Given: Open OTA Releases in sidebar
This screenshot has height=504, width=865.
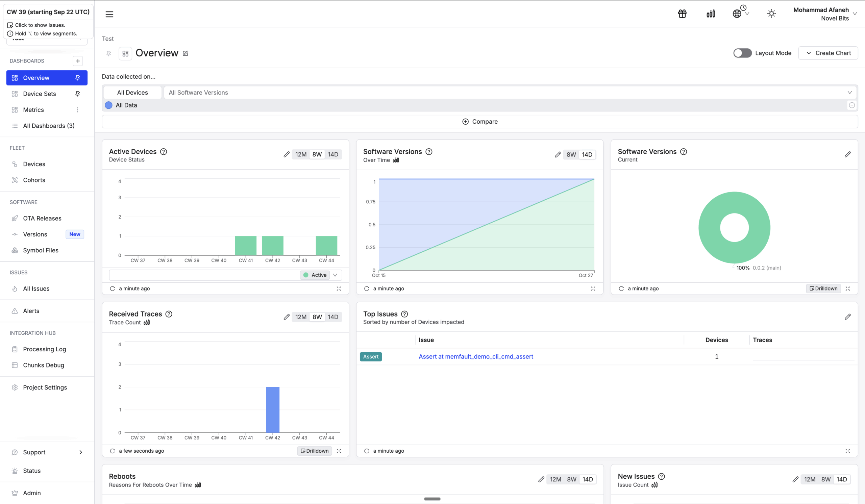Looking at the screenshot, I should click(x=42, y=218).
